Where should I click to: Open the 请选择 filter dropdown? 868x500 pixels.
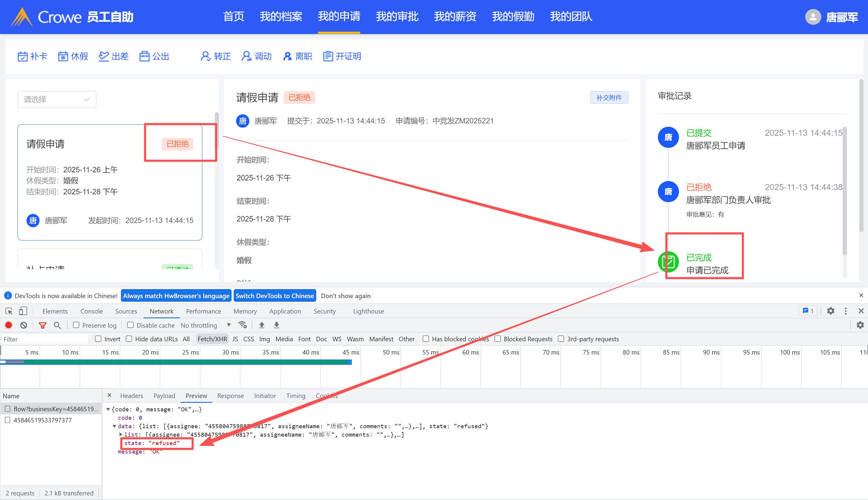pyautogui.click(x=57, y=100)
